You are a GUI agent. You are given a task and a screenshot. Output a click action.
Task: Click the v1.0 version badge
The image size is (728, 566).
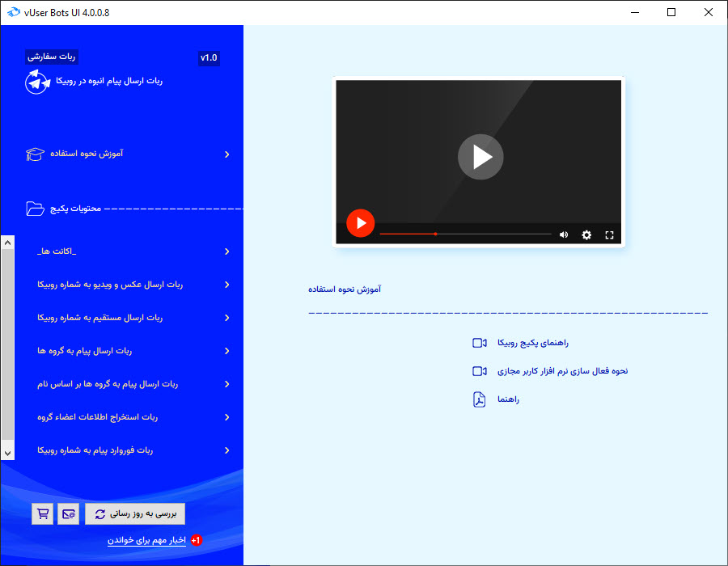(209, 58)
